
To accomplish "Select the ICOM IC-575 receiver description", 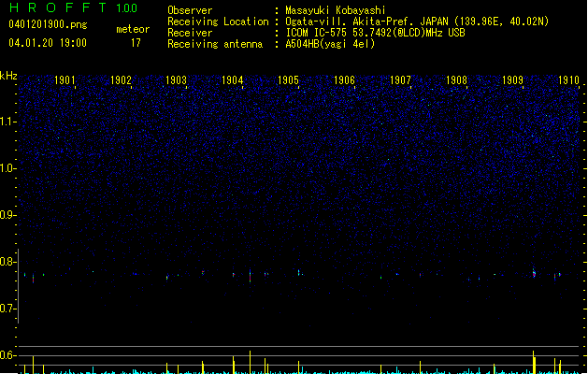I will tap(376, 33).
